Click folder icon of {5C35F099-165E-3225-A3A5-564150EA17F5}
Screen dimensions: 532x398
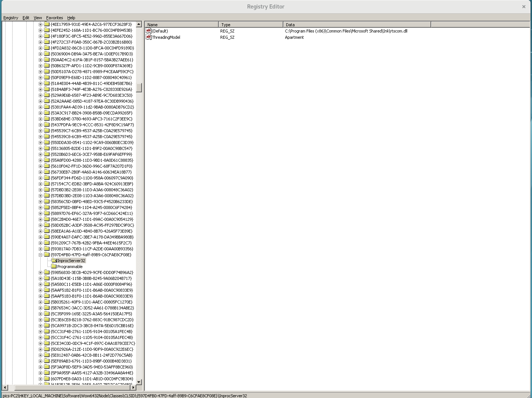[x=47, y=314]
